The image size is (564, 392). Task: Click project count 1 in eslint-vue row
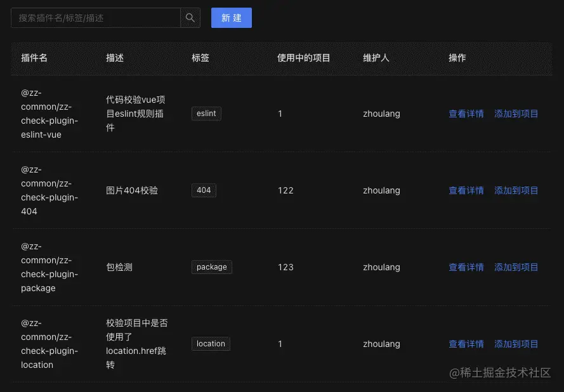[x=280, y=114]
